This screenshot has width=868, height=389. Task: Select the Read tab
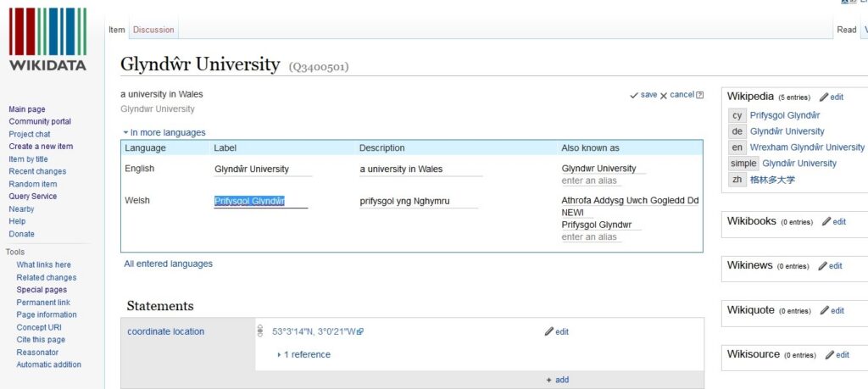[847, 30]
